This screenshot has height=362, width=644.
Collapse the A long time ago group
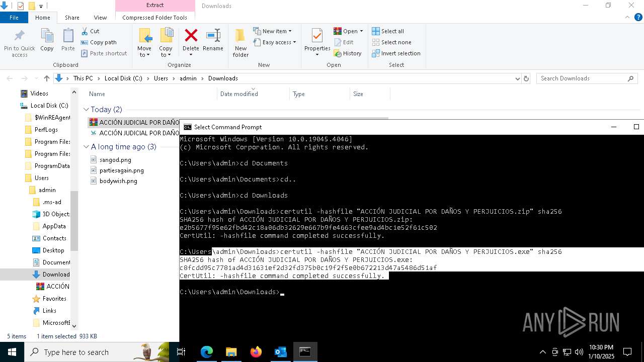86,147
